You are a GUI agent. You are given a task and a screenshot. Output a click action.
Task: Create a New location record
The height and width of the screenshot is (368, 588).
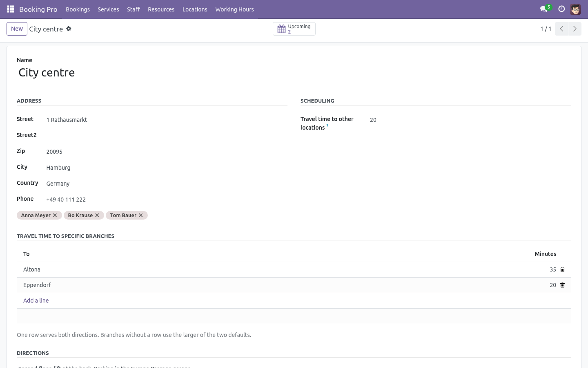17,29
